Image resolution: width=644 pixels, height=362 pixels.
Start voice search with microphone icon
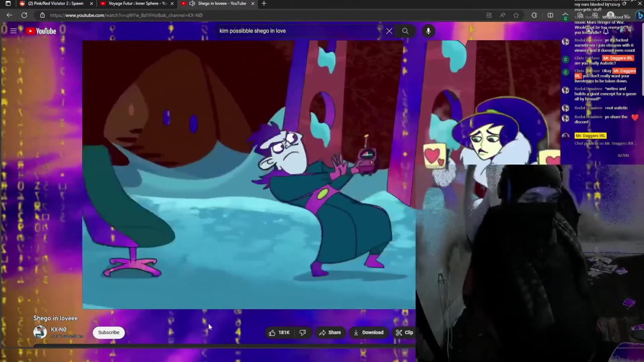[x=428, y=31]
